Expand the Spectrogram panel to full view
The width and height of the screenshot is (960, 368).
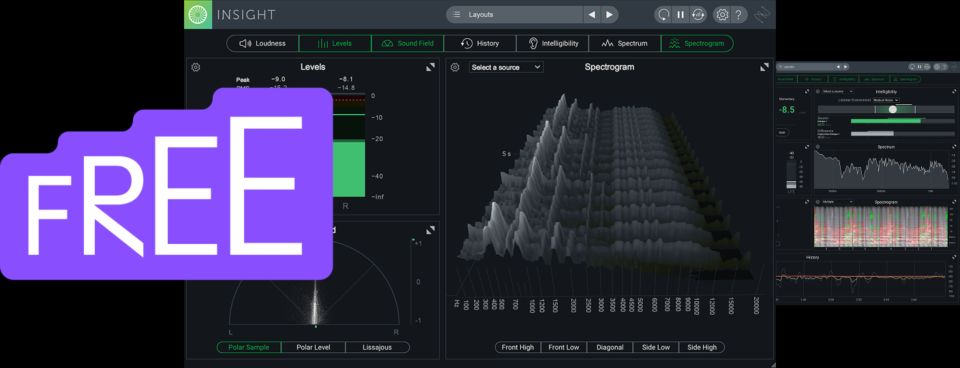point(764,67)
